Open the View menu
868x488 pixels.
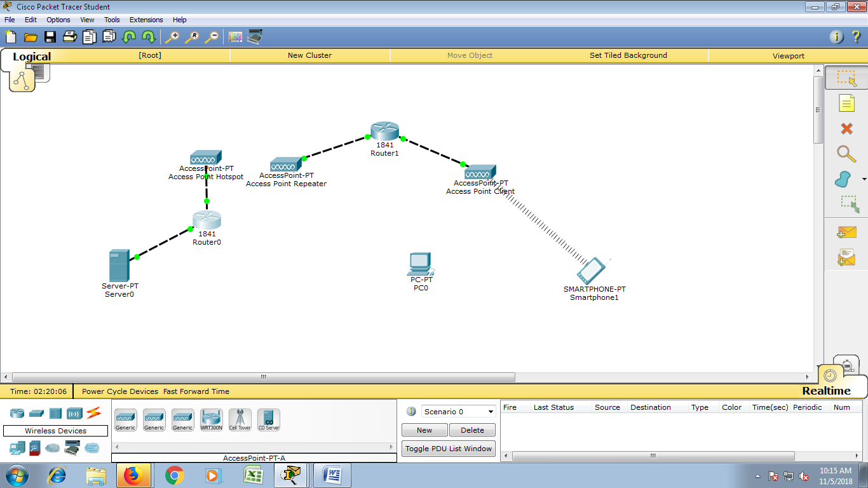pyautogui.click(x=87, y=20)
